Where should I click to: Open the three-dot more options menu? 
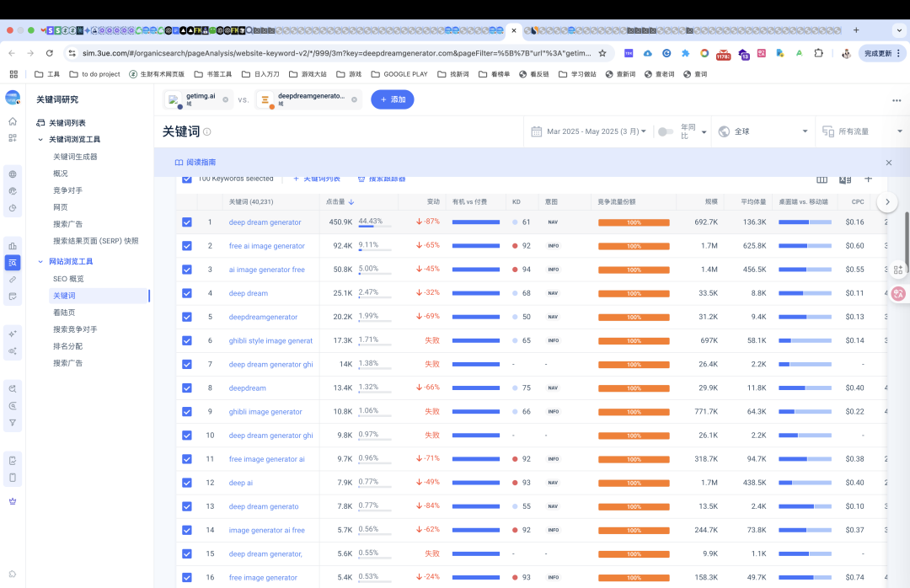pyautogui.click(x=897, y=100)
